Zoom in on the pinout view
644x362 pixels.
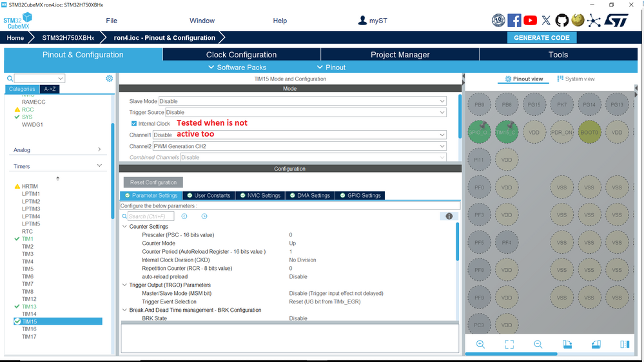click(480, 345)
